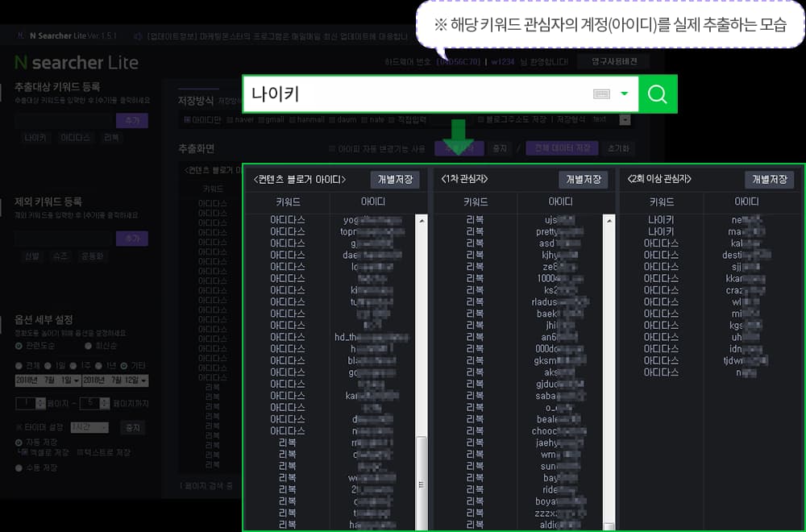Image resolution: width=806 pixels, height=532 pixels.
Task: Select the 신발 exclusion keyword tag
Action: point(32,256)
